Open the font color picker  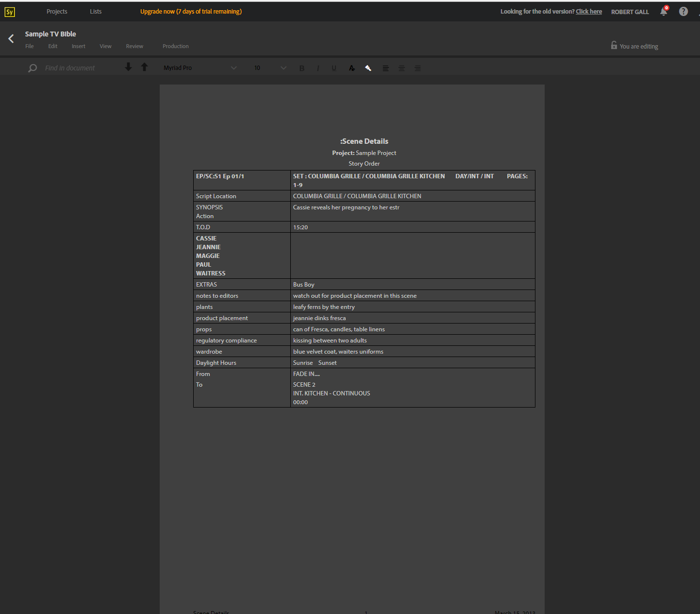point(351,68)
